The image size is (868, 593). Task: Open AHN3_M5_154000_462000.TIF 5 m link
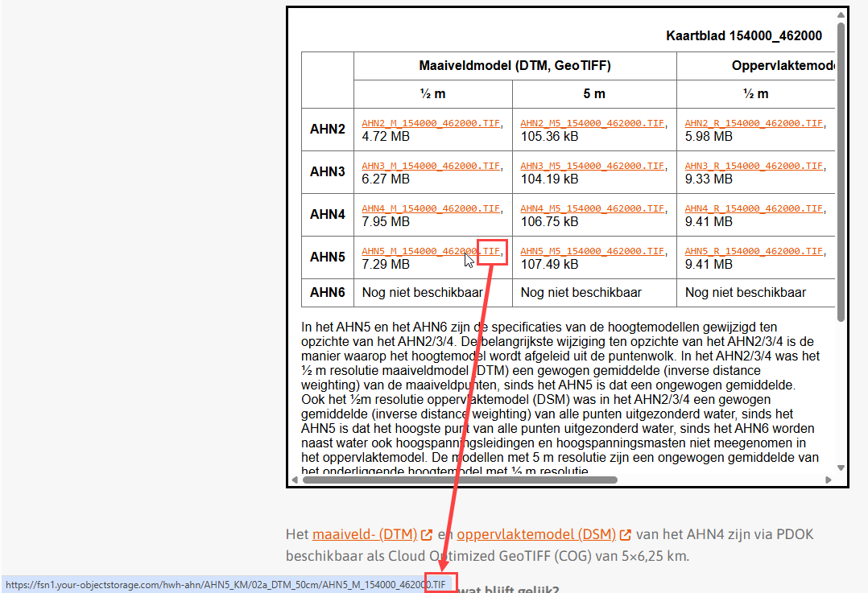pos(592,167)
